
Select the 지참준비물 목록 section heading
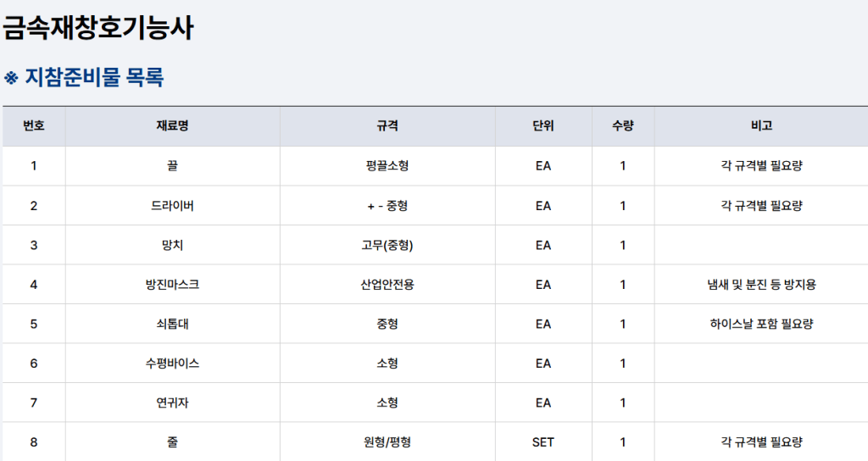pyautogui.click(x=84, y=77)
